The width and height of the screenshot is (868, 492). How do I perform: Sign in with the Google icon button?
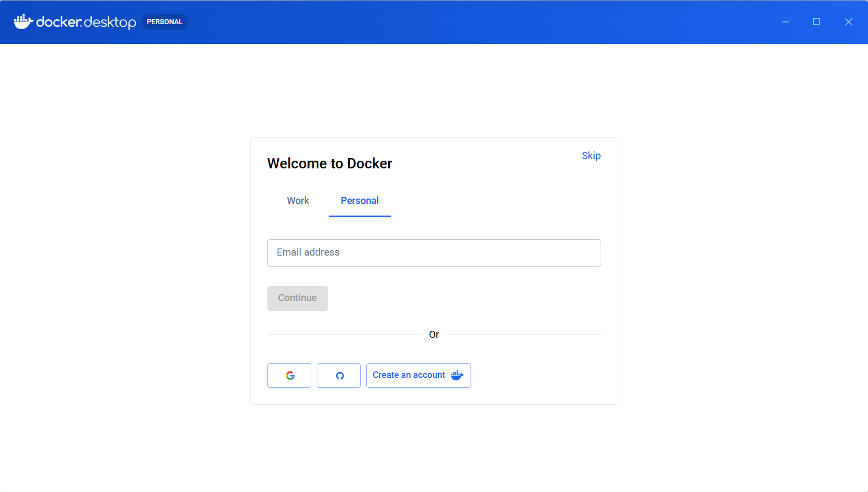[x=289, y=376]
